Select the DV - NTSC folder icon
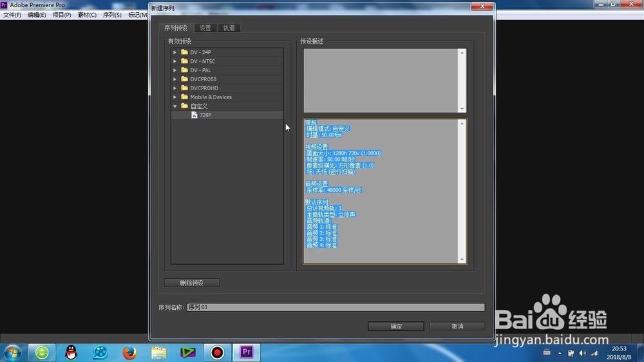 184,61
